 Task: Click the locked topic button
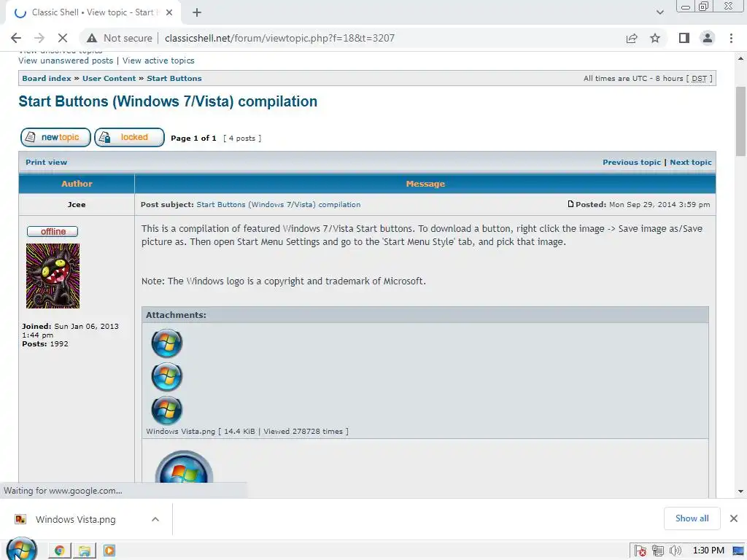click(x=129, y=137)
